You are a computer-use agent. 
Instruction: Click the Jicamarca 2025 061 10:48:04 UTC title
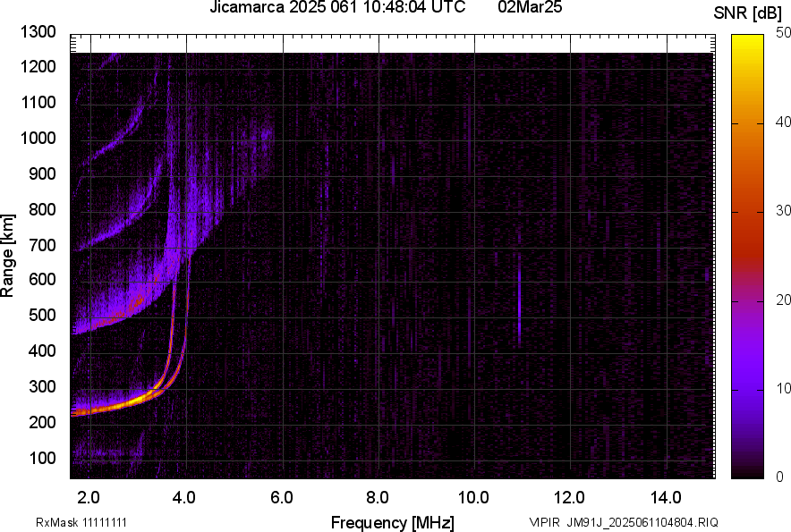point(337,8)
